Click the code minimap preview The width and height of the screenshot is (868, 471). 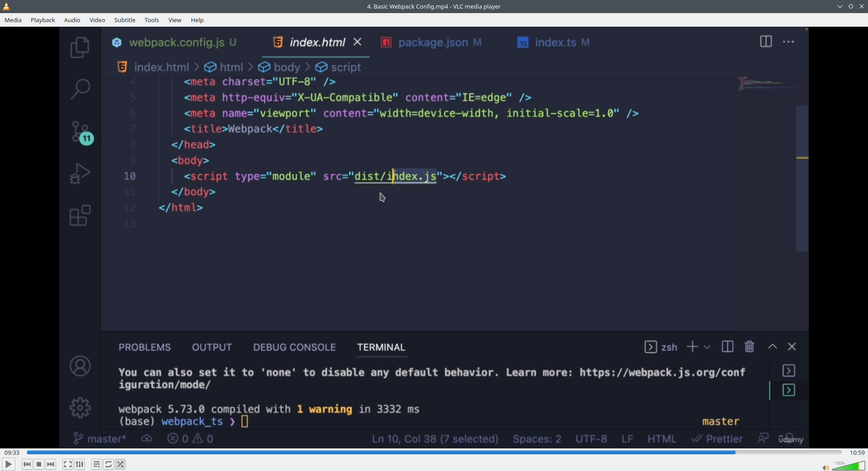point(766,83)
